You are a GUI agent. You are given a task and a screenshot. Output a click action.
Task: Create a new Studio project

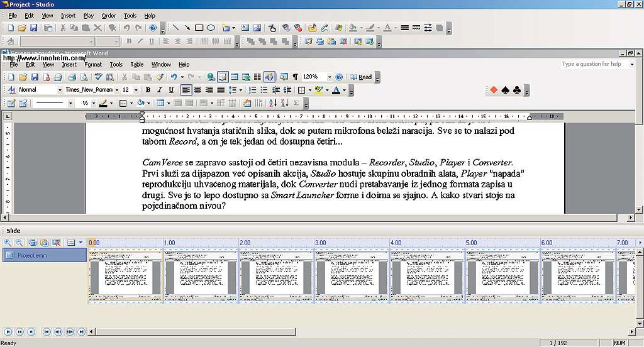pyautogui.click(x=11, y=28)
